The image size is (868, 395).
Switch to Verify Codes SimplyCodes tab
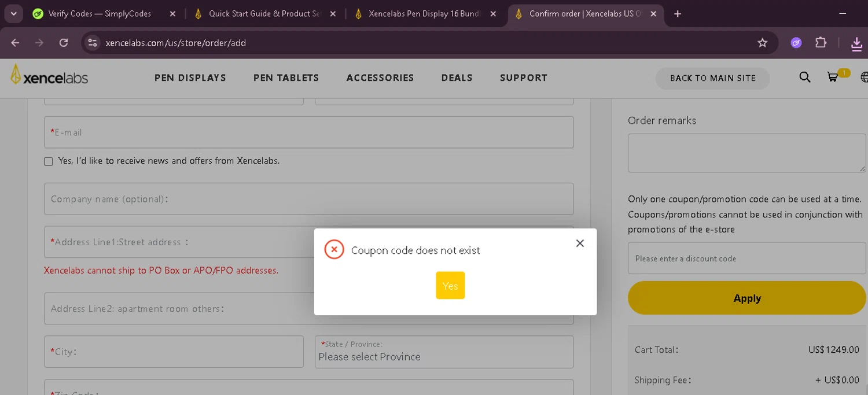coord(100,14)
